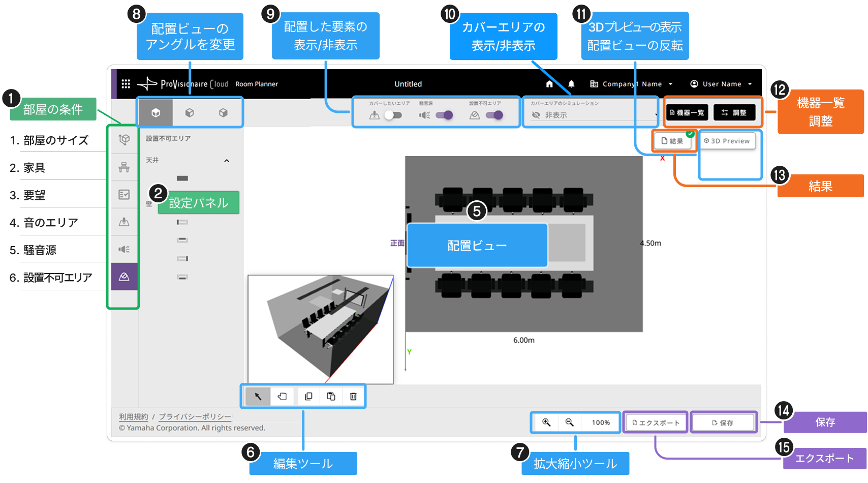The width and height of the screenshot is (868, 483).
Task: Click the Untitled project title
Action: pyautogui.click(x=408, y=84)
